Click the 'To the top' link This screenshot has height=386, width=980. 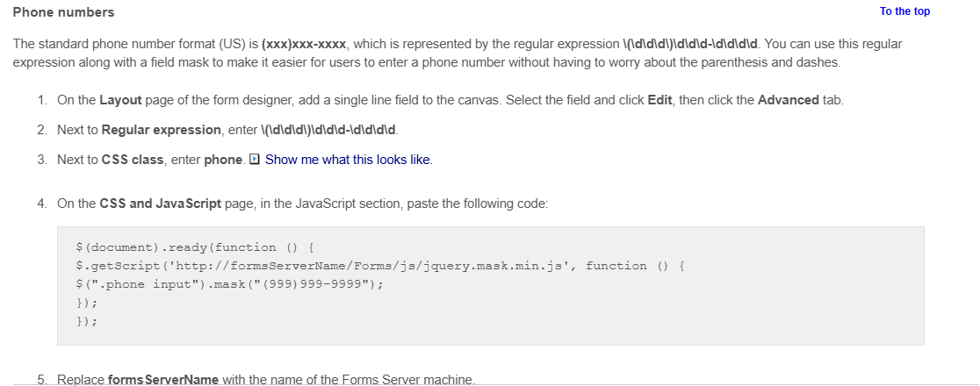904,11
